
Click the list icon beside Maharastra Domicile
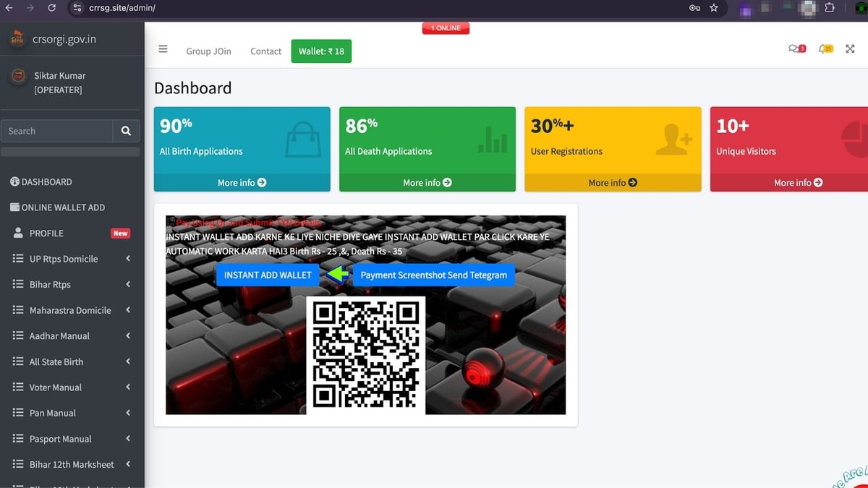pos(18,310)
